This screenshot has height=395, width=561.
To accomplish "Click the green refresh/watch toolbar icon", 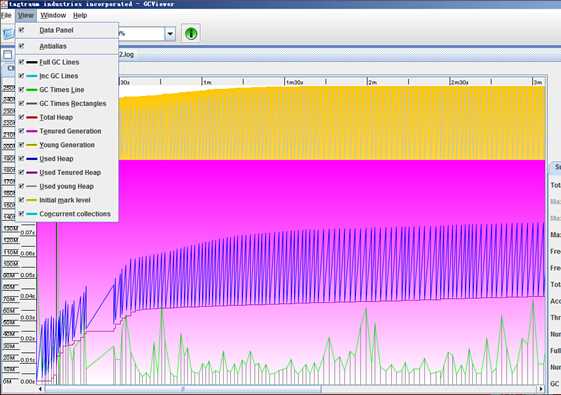I will click(x=191, y=34).
